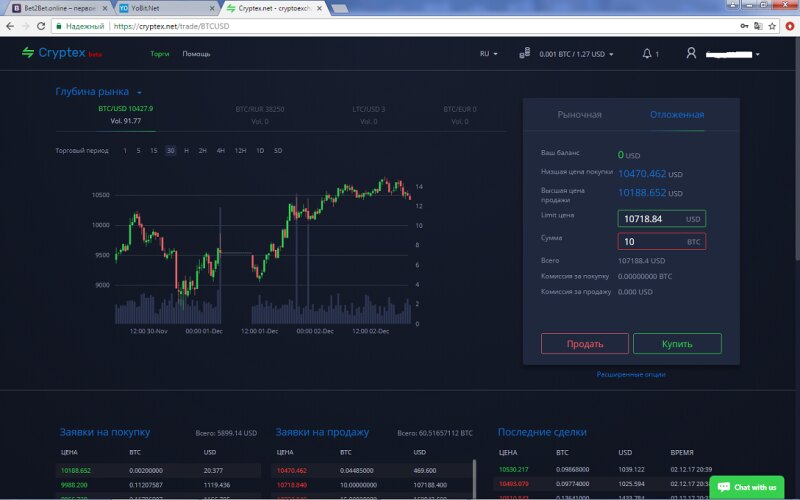
Task: Open the Расширенные опции link
Action: 631,374
